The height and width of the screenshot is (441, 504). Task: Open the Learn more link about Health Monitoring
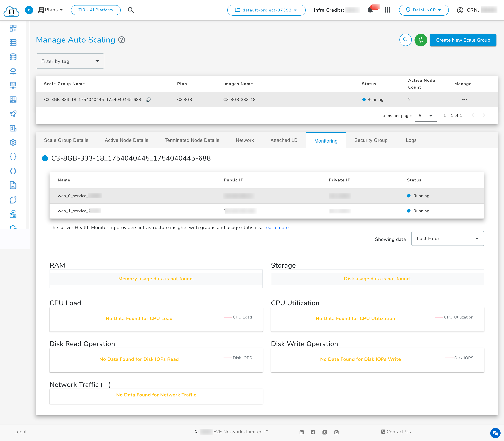pos(276,227)
